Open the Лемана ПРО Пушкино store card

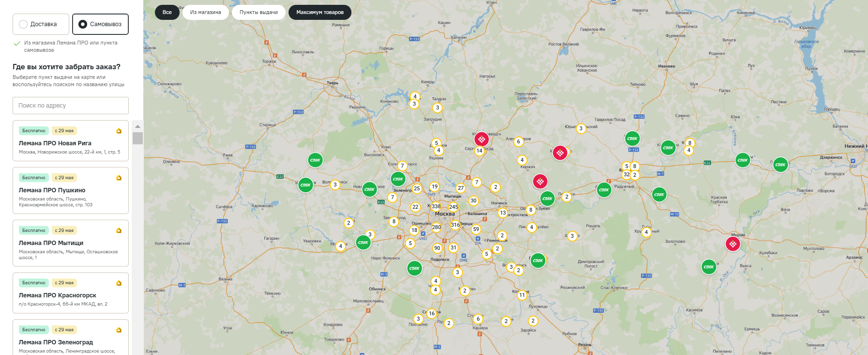(x=71, y=190)
